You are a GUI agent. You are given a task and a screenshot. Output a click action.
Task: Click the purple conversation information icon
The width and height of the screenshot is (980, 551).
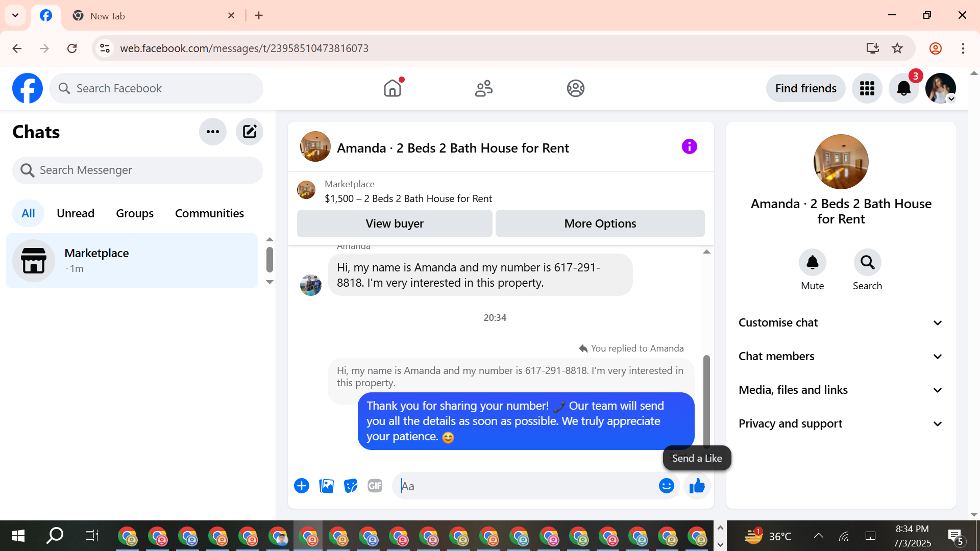click(x=689, y=147)
